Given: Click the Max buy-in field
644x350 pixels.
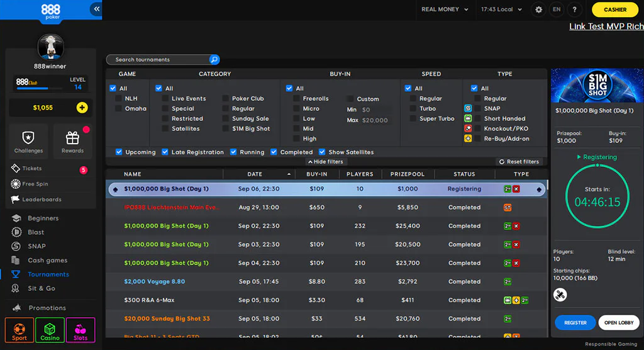Looking at the screenshot, I should point(375,120).
